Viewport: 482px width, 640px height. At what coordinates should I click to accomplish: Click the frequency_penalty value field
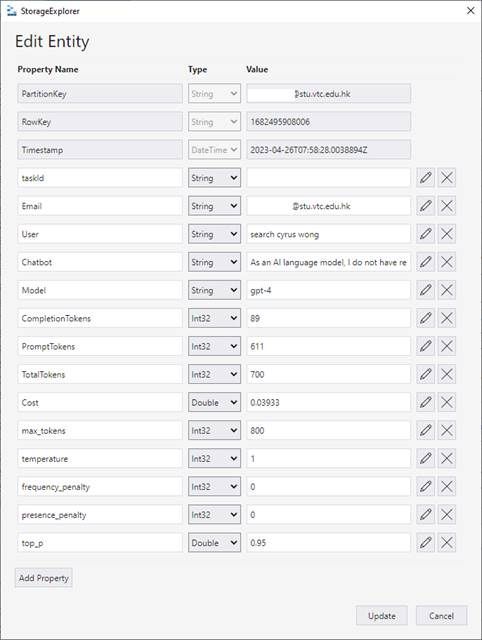[329, 487]
